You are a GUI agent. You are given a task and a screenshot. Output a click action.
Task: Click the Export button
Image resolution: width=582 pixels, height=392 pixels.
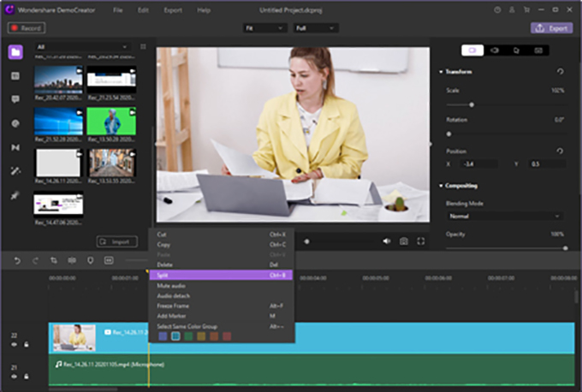pyautogui.click(x=552, y=28)
